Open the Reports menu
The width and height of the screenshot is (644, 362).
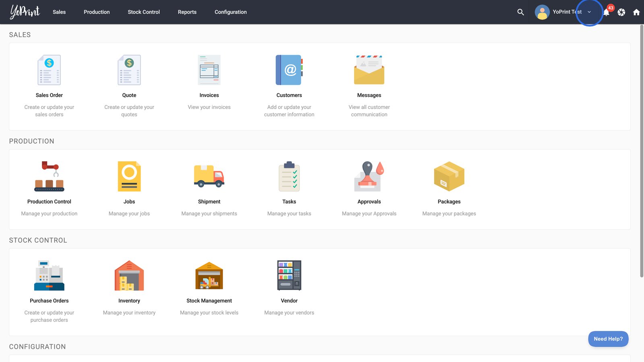click(x=187, y=12)
